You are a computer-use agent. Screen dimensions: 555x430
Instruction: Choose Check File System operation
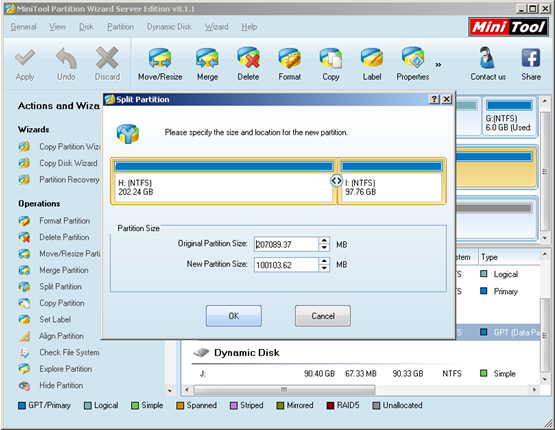tap(59, 352)
